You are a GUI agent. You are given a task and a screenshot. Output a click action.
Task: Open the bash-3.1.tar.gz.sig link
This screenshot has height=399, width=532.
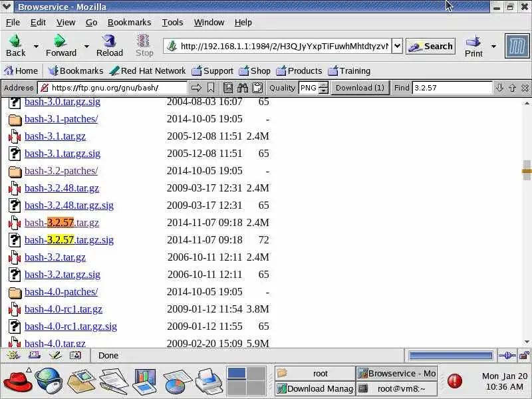coord(63,154)
